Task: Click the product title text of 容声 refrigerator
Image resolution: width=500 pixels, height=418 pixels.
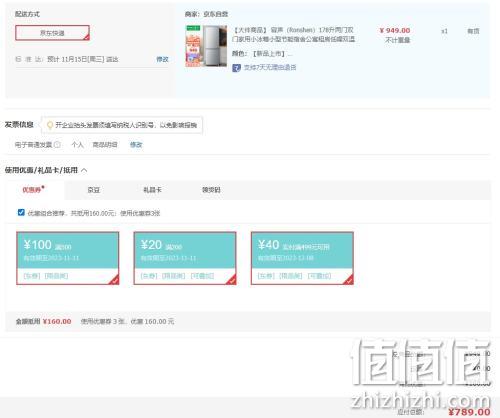Action: [x=293, y=35]
